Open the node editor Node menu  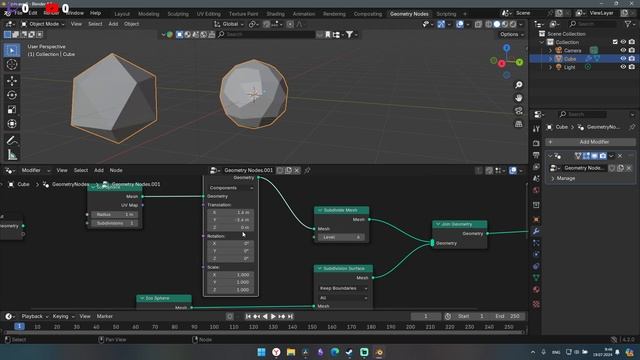tap(116, 170)
